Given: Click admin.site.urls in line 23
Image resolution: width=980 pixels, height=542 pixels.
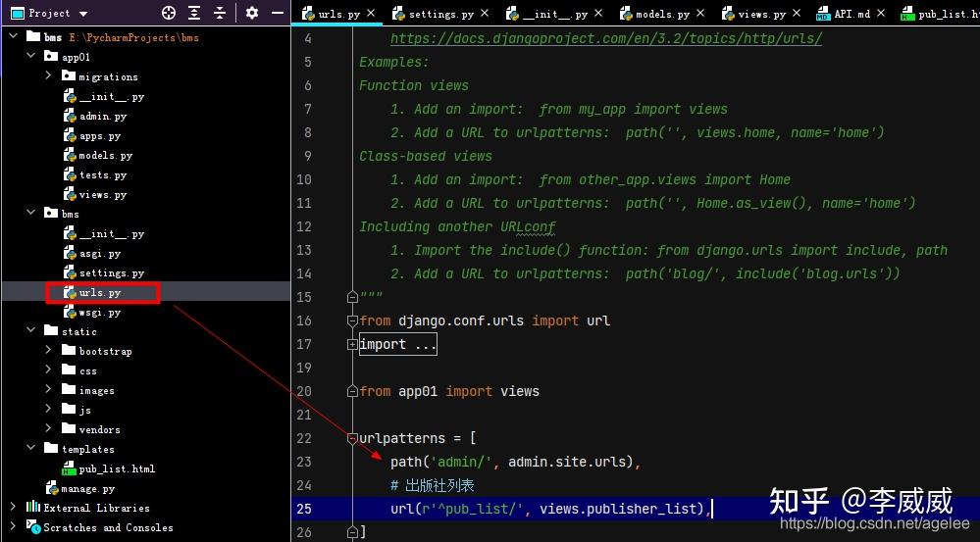Looking at the screenshot, I should pos(567,462).
